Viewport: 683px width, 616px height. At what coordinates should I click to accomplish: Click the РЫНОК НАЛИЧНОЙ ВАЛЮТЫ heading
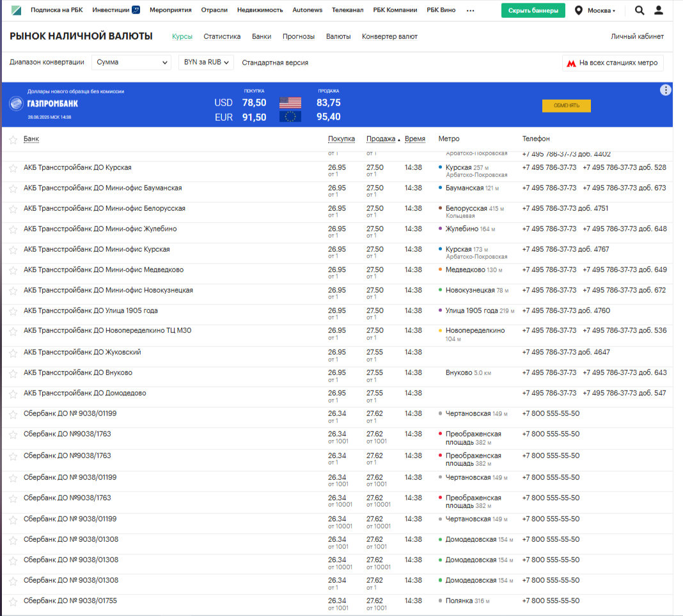81,36
